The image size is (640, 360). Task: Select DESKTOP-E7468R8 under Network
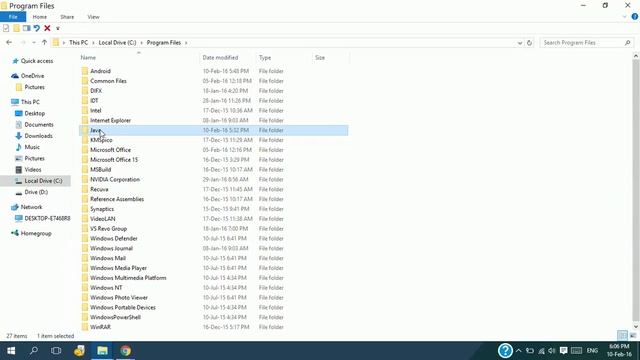(47, 218)
